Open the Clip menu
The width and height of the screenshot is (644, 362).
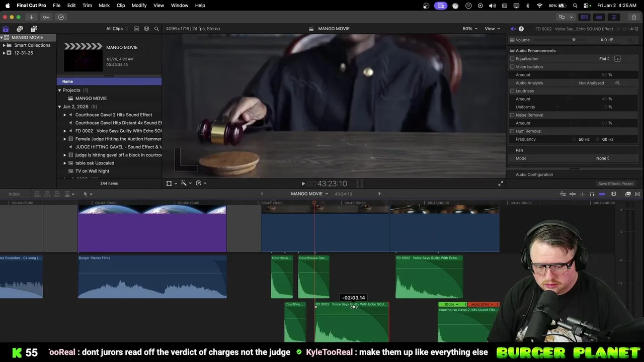click(x=121, y=6)
